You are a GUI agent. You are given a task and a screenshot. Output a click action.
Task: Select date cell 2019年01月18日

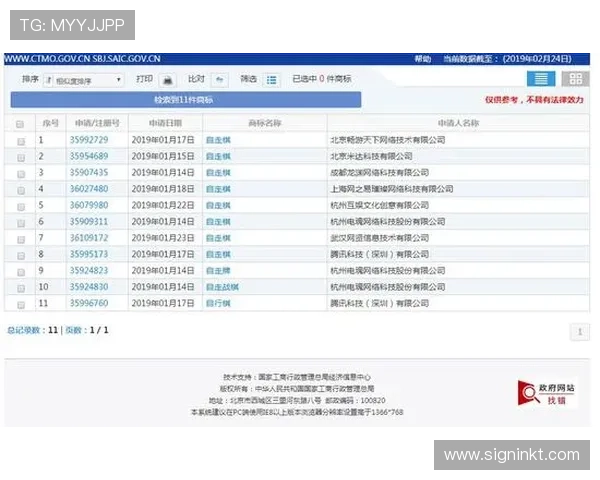coord(163,189)
